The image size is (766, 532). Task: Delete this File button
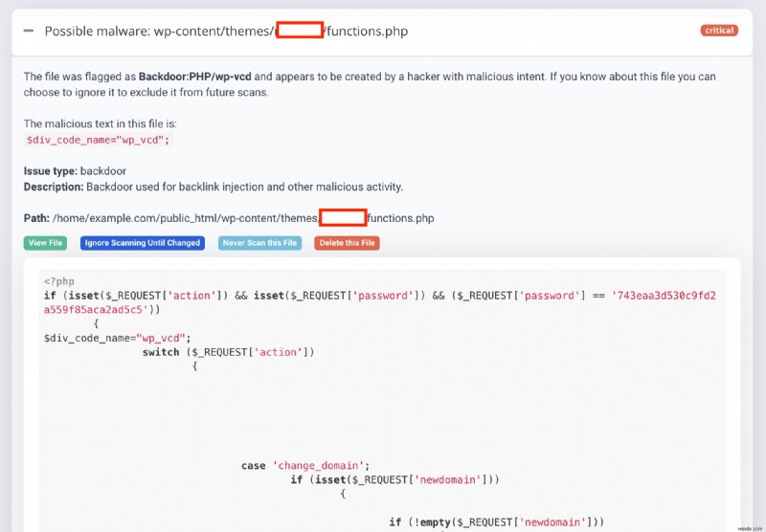[x=347, y=243]
